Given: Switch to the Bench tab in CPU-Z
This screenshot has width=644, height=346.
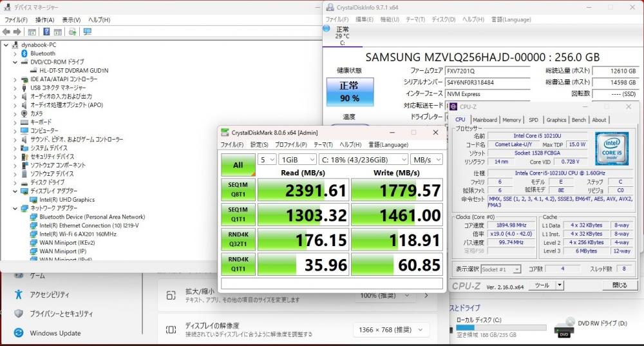Looking at the screenshot, I should 579,120.
